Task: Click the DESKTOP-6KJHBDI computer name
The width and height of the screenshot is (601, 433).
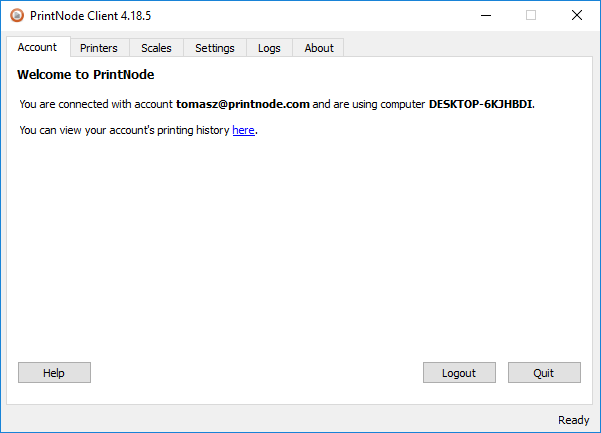Action: [481, 104]
